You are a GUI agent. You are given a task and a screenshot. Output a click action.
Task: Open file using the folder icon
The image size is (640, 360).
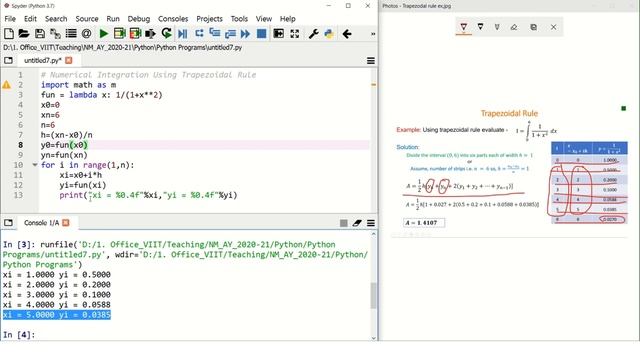24,33
